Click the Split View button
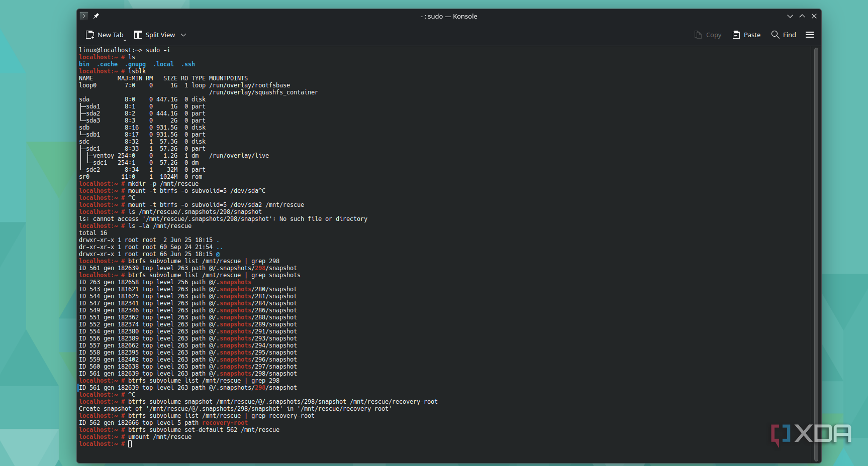 pos(154,35)
